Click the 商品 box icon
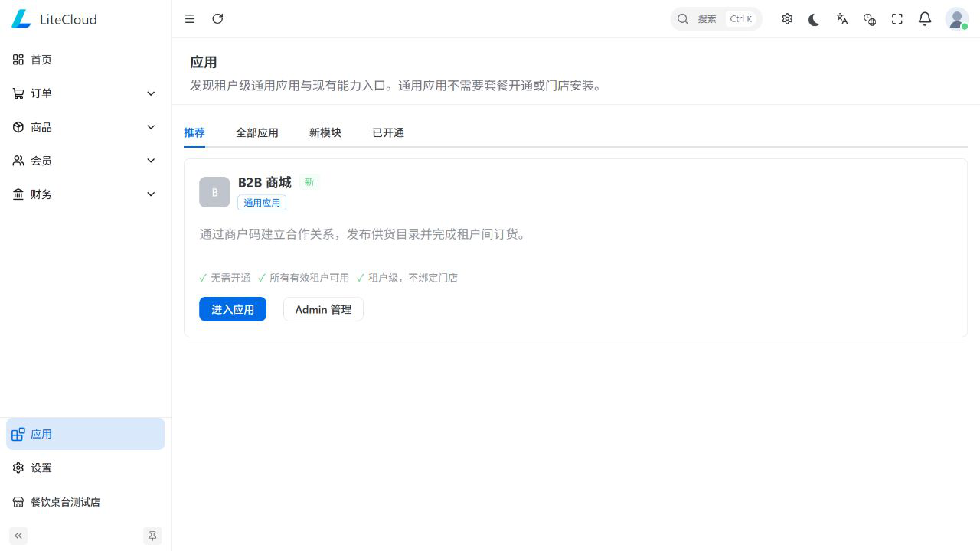The image size is (980, 551). [x=18, y=127]
